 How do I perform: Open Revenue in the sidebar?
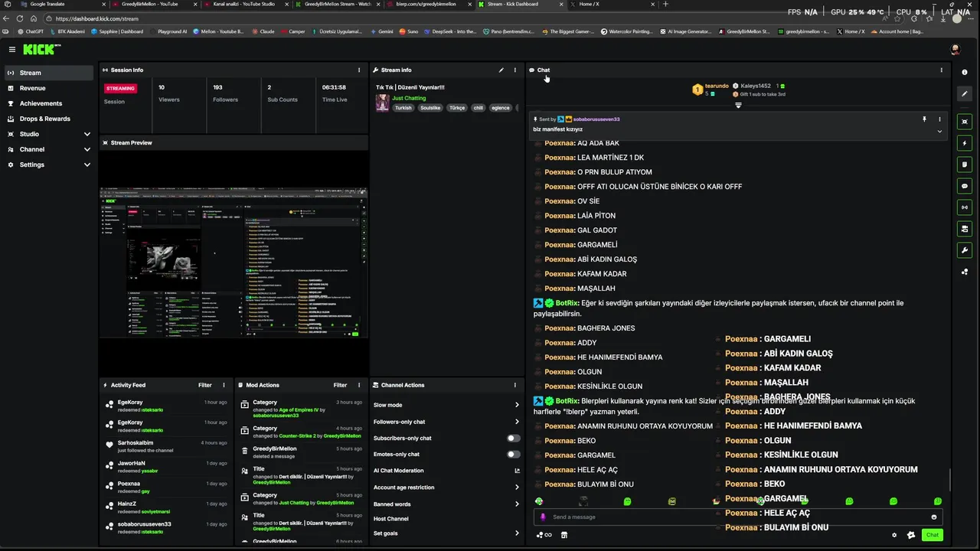tap(49, 88)
